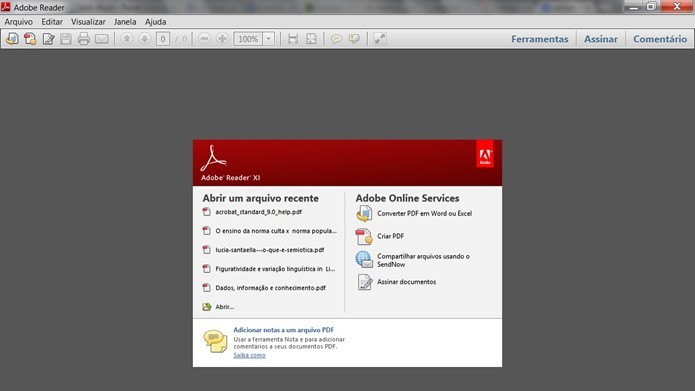Open recent file O ensino da norma culta
695x391 pixels.
(276, 231)
